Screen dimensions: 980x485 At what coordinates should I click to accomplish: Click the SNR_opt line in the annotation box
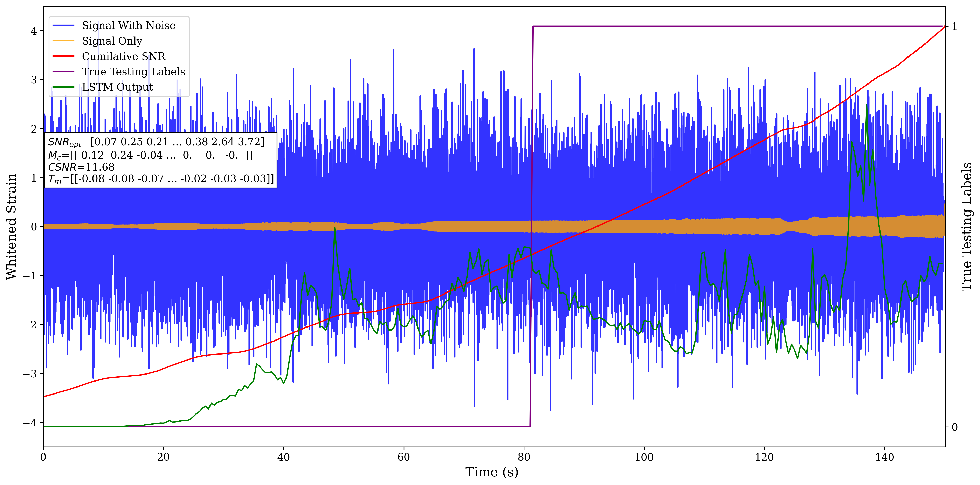156,142
